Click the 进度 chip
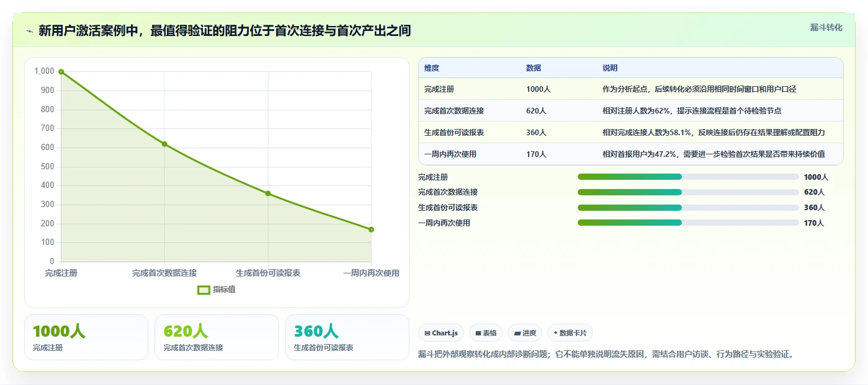This screenshot has width=868, height=385. (x=525, y=333)
